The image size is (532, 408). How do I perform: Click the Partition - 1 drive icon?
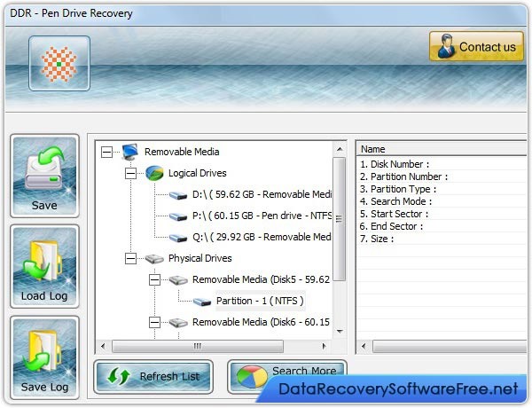click(x=202, y=302)
